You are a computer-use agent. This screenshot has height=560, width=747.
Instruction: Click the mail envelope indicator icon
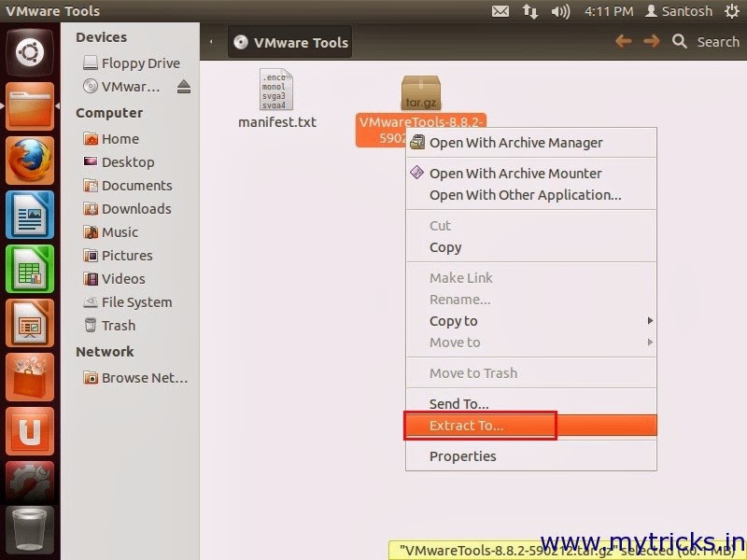(x=500, y=11)
